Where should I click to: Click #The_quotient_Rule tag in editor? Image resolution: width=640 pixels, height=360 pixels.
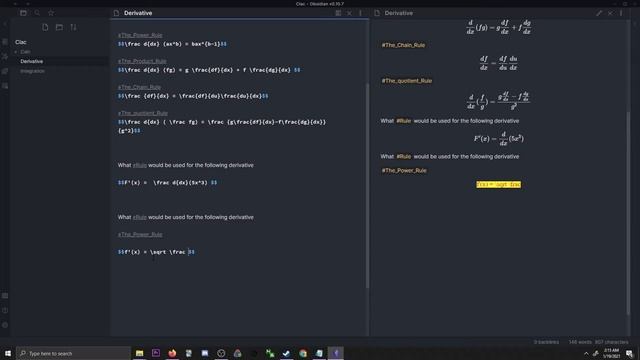143,113
